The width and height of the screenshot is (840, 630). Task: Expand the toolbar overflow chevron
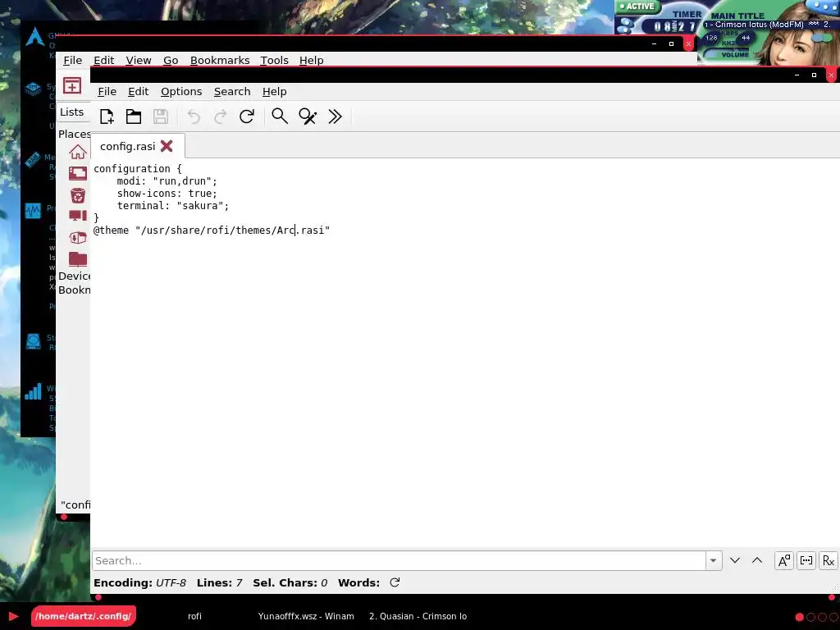335,116
